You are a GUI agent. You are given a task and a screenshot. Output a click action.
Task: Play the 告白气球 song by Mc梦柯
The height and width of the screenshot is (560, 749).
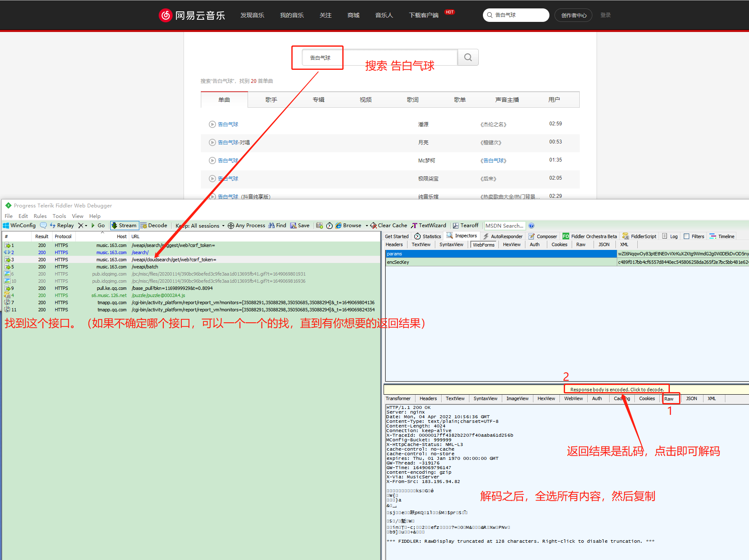coord(212,160)
